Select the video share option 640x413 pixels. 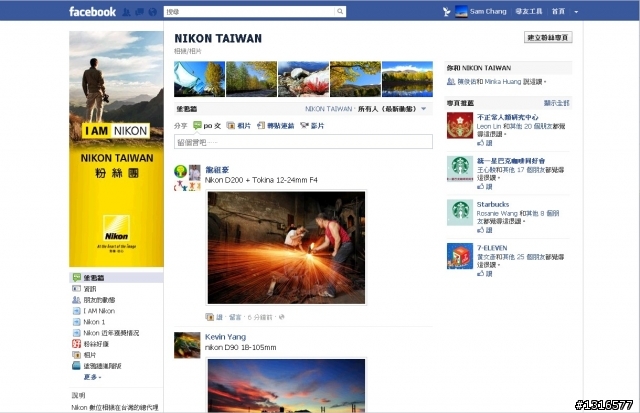click(x=312, y=126)
